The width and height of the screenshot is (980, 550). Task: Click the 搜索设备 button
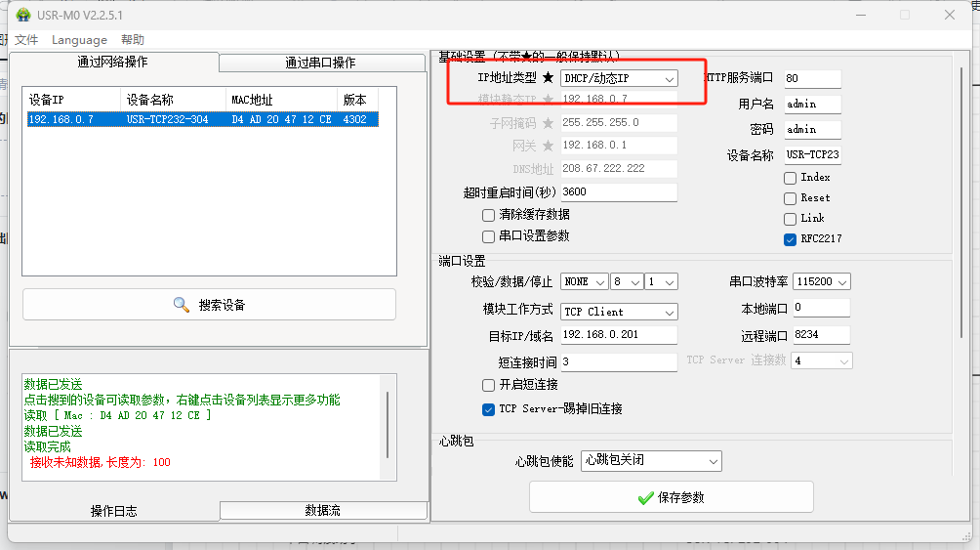point(210,305)
